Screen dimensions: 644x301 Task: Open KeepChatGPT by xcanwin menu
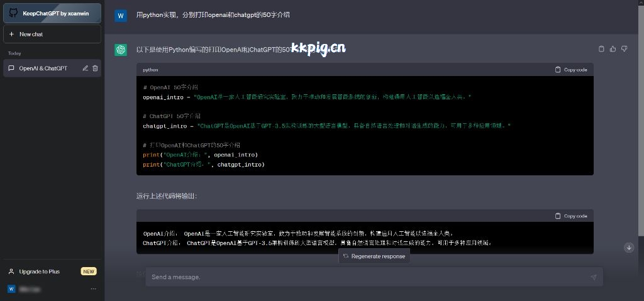(x=52, y=13)
